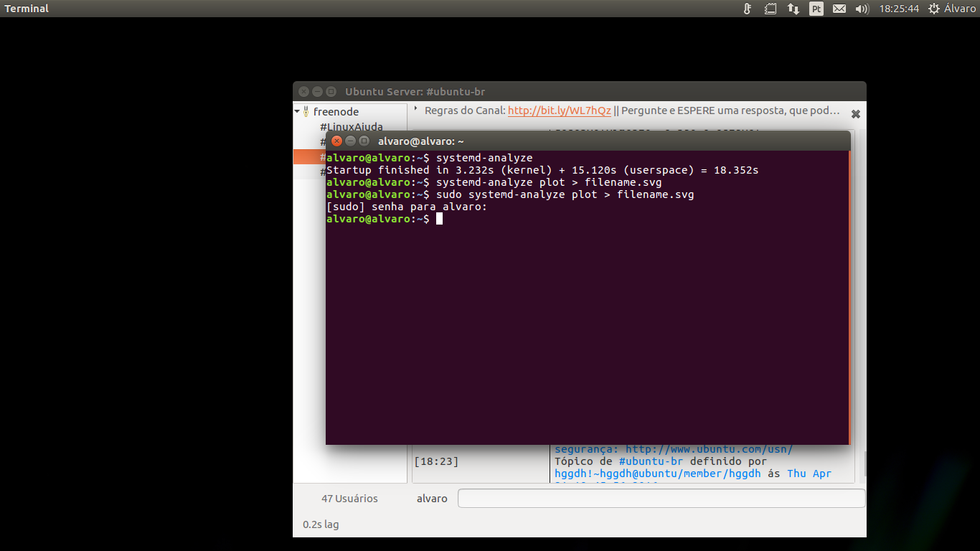Screen dimensions: 980x551
Task: Click the Thu Apr date text in chat
Action: [x=809, y=474]
